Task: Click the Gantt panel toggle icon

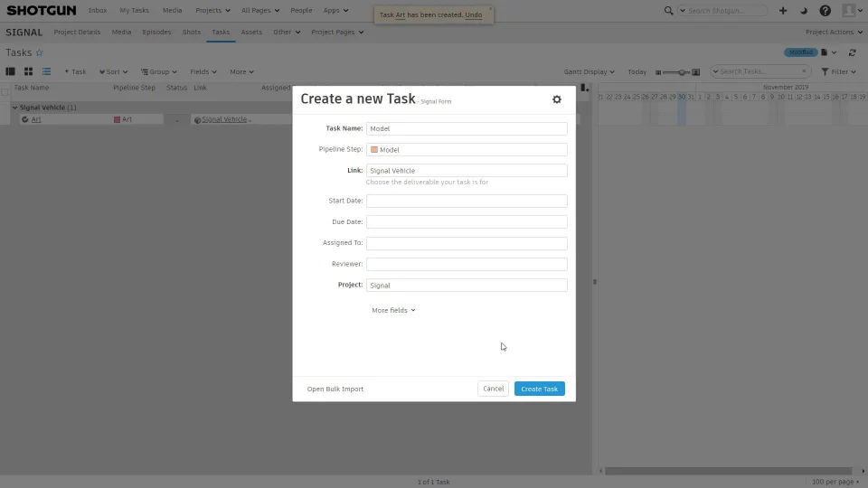Action: click(x=585, y=88)
